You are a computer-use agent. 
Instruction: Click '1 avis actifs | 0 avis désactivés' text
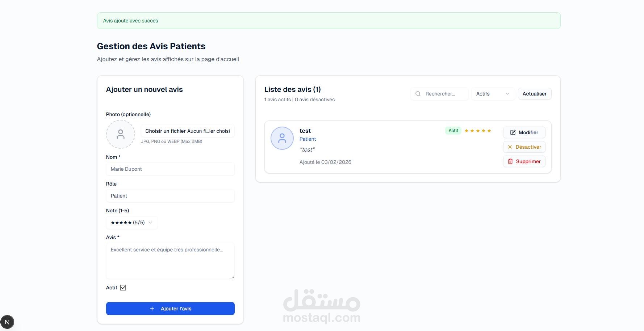pyautogui.click(x=300, y=99)
